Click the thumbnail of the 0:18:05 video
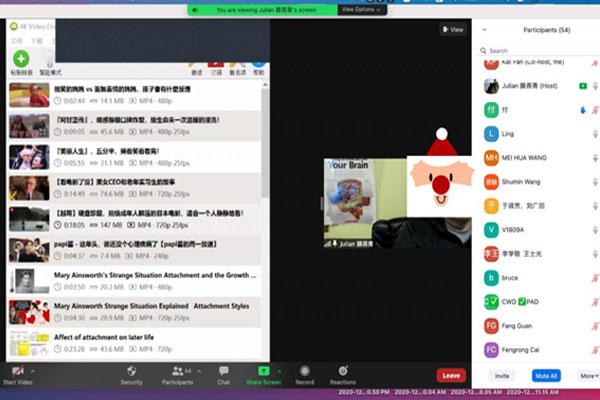Image resolution: width=600 pixels, height=400 pixels. [x=29, y=219]
